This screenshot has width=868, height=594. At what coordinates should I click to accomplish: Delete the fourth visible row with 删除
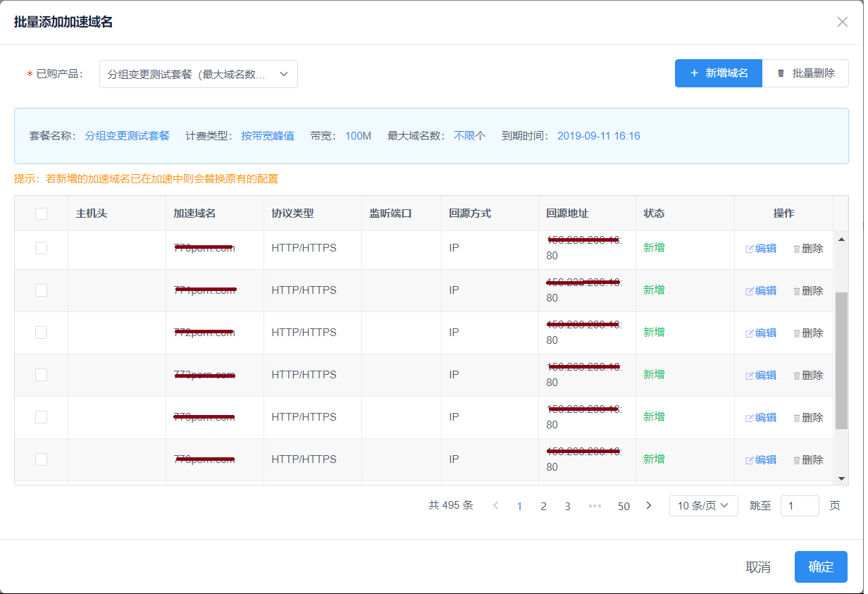pyautogui.click(x=808, y=376)
